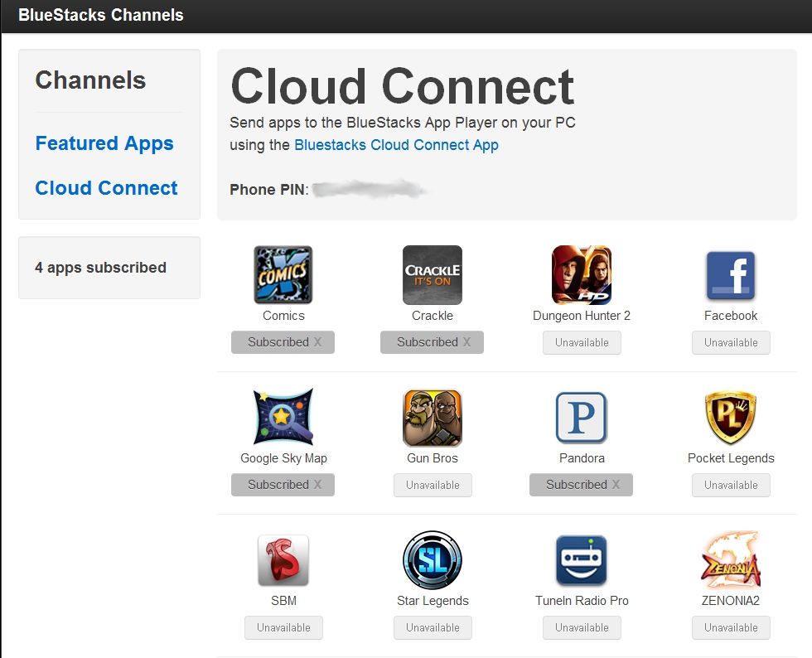Select the Google Sky Map icon
Viewport: 812px width, 658px height.
pyautogui.click(x=283, y=417)
